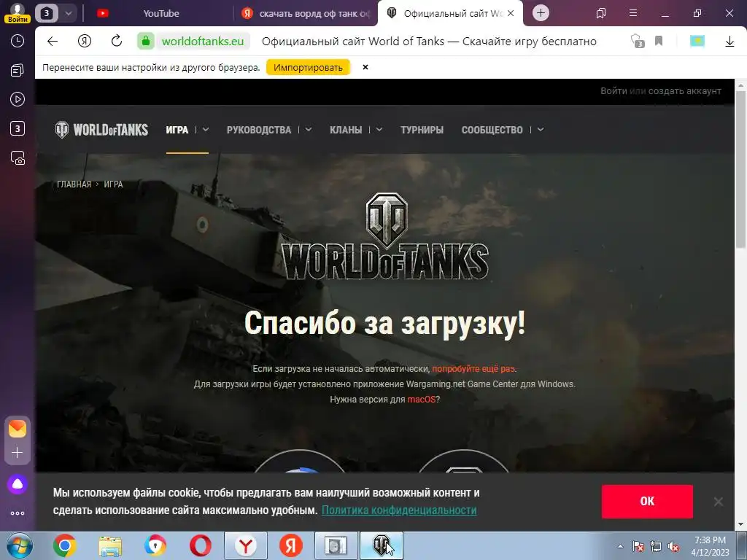Open sidebar three-dots more options

18,513
